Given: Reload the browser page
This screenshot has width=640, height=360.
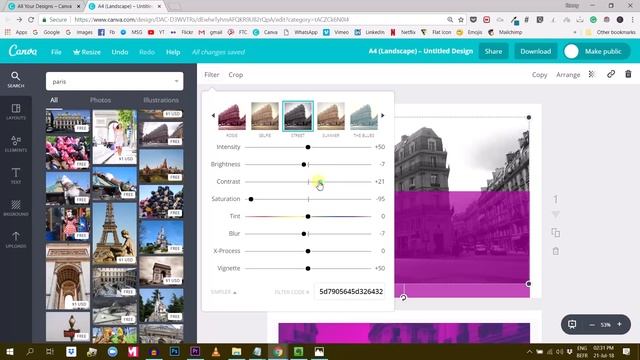Looking at the screenshot, I should pyautogui.click(x=31, y=20).
